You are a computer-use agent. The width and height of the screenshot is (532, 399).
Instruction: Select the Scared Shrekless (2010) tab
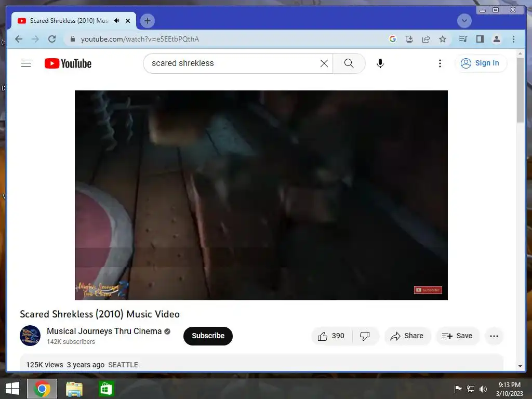click(69, 21)
